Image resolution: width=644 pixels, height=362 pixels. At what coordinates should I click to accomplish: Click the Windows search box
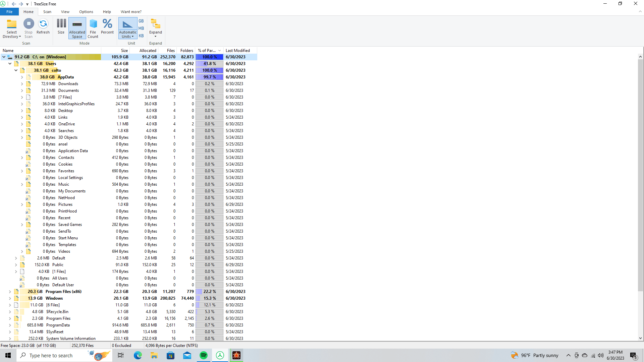51,355
